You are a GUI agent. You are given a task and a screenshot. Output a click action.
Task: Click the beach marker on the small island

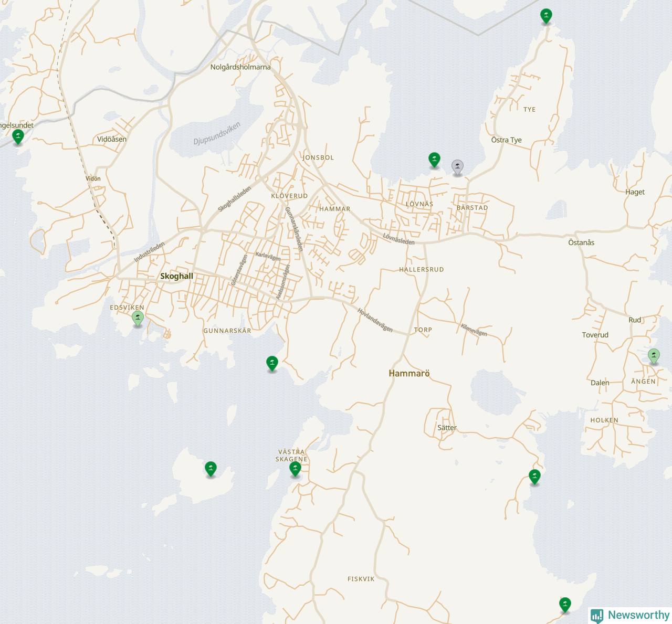[x=211, y=469]
